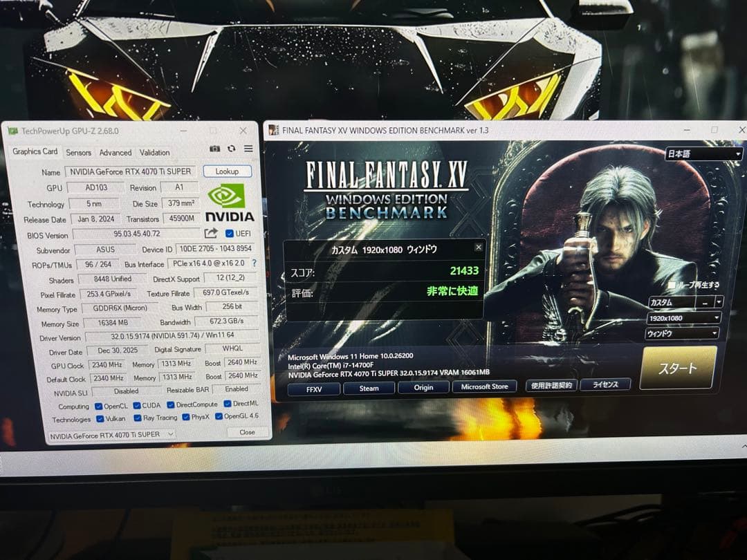
Task: Click the GPU-Z camera screenshot icon
Action: (214, 148)
